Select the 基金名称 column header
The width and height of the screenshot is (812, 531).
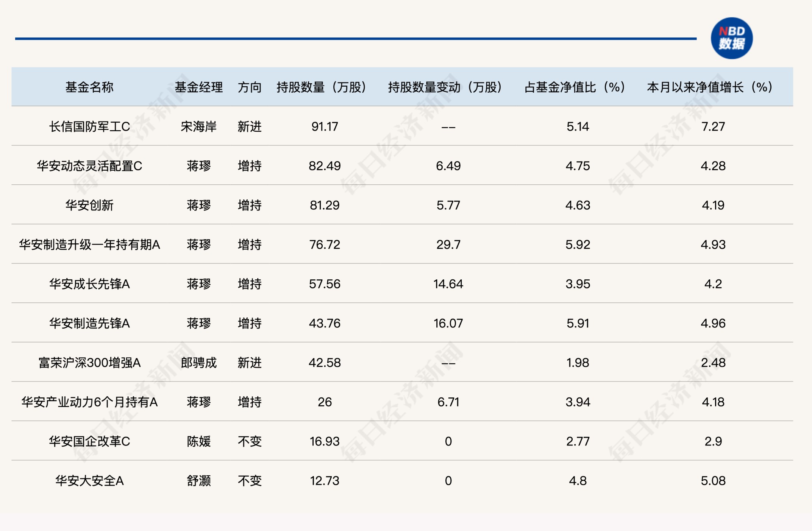click(89, 87)
